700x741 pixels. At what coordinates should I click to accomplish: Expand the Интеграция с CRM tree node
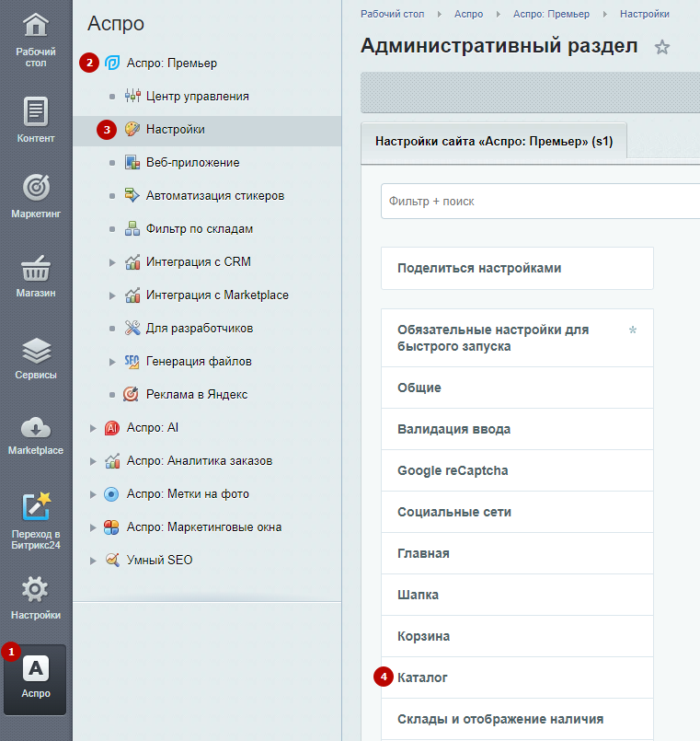(112, 262)
